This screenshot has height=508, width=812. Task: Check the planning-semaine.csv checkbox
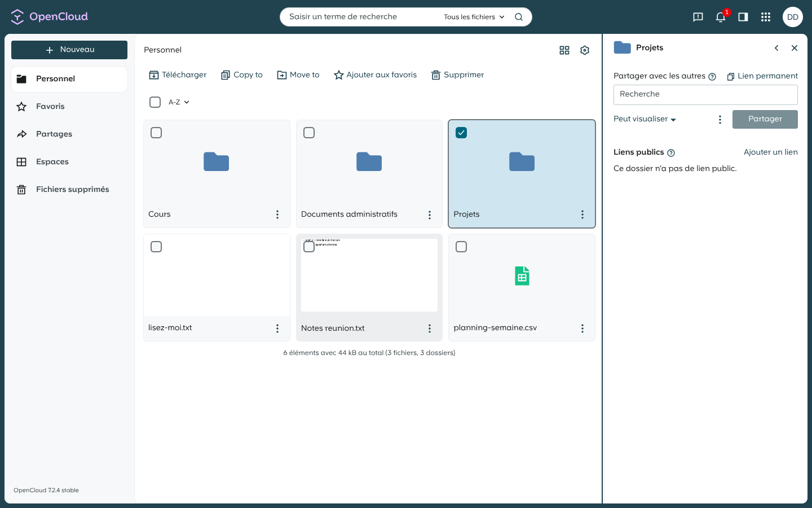tap(461, 247)
